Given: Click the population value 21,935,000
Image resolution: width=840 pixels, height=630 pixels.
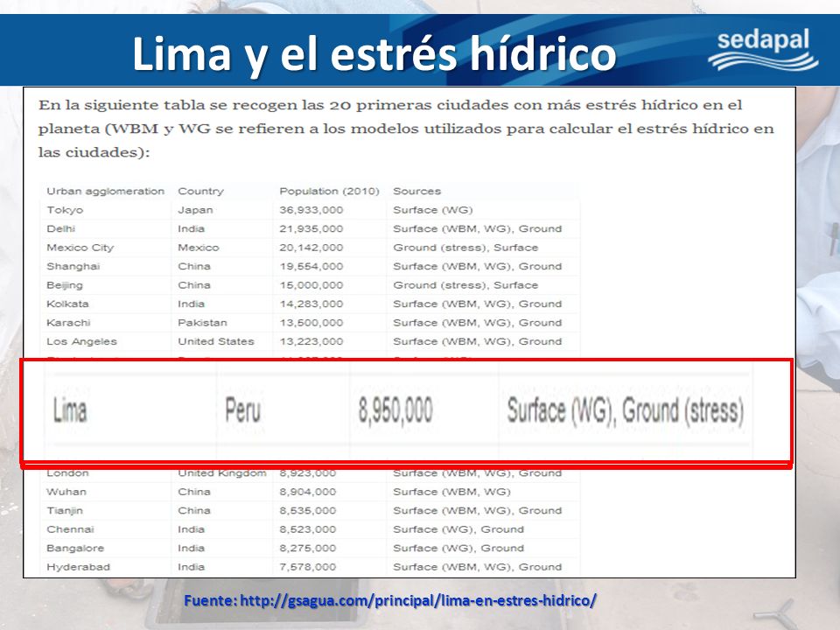Looking at the screenshot, I should (311, 228).
